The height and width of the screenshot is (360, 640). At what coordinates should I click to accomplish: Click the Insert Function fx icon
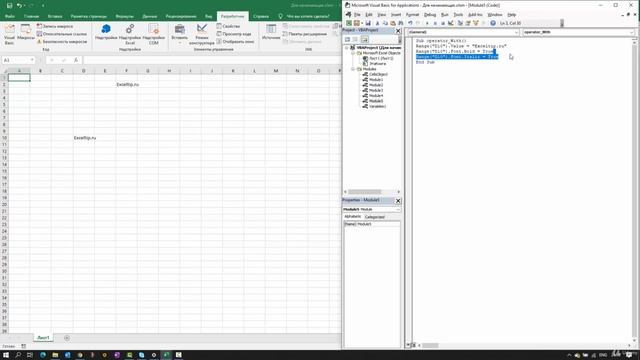coord(76,60)
